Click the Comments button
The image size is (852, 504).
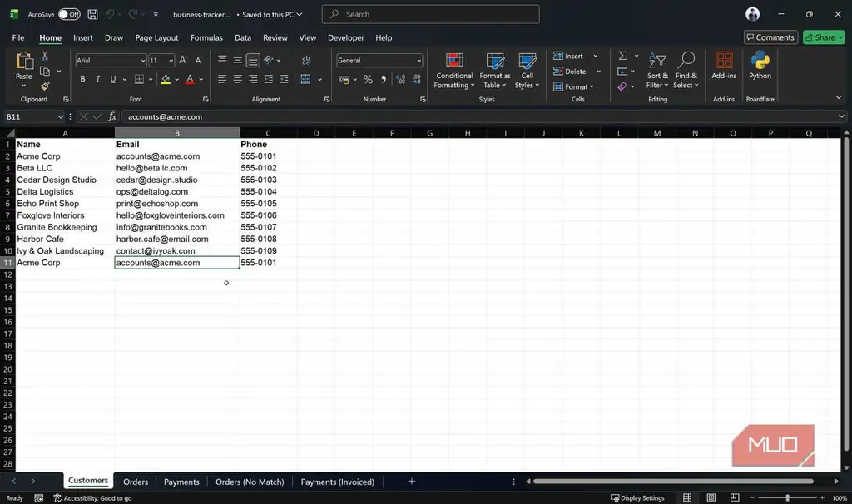[770, 37]
